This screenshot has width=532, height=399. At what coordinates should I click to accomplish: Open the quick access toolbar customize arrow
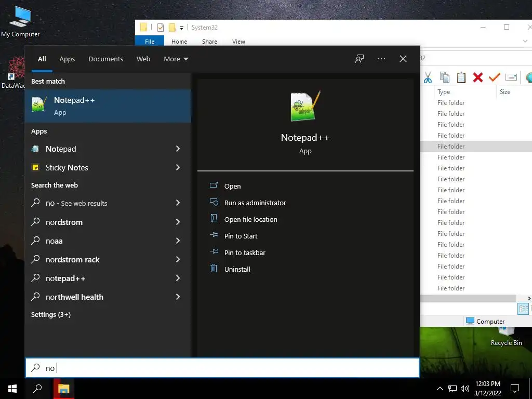pos(181,28)
